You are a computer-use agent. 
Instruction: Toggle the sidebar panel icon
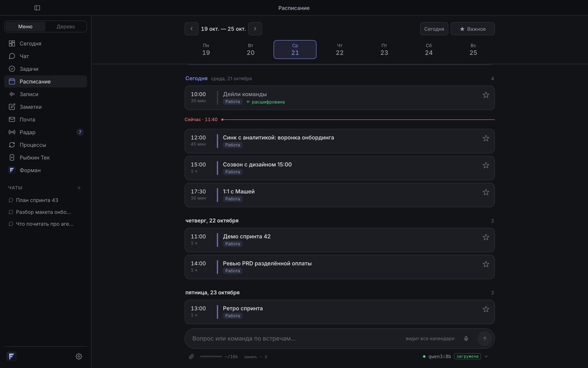[37, 8]
